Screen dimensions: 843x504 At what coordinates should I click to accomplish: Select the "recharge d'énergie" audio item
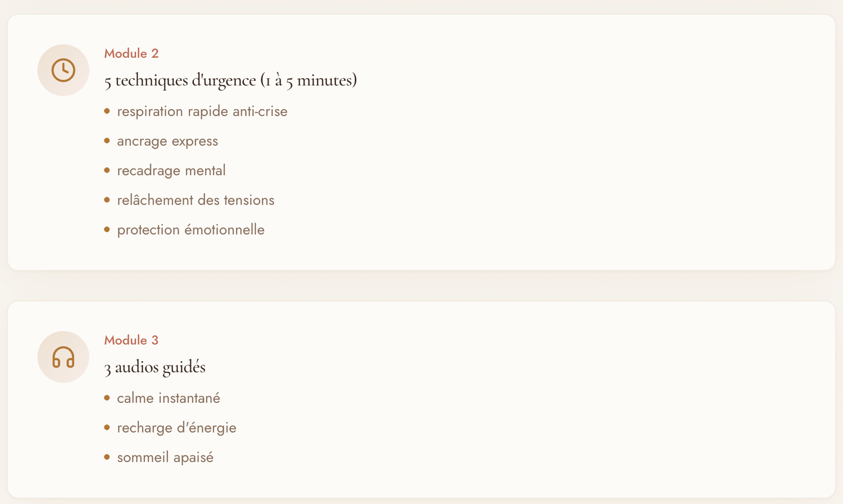pos(176,428)
